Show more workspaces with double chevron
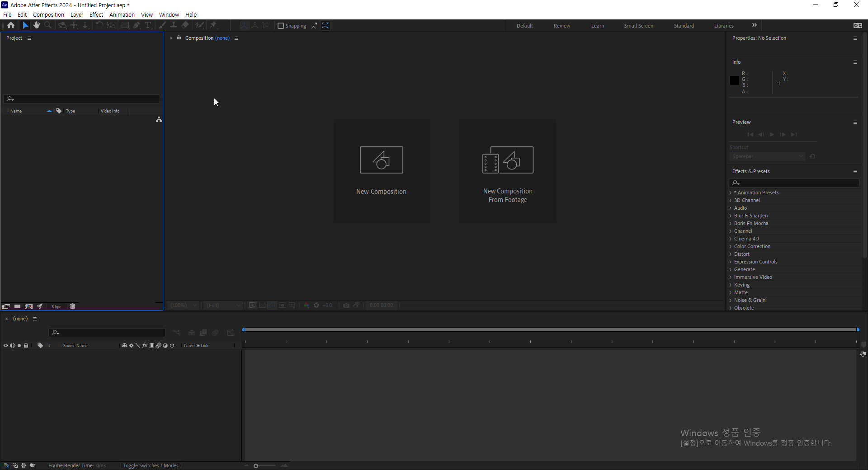 coord(754,25)
